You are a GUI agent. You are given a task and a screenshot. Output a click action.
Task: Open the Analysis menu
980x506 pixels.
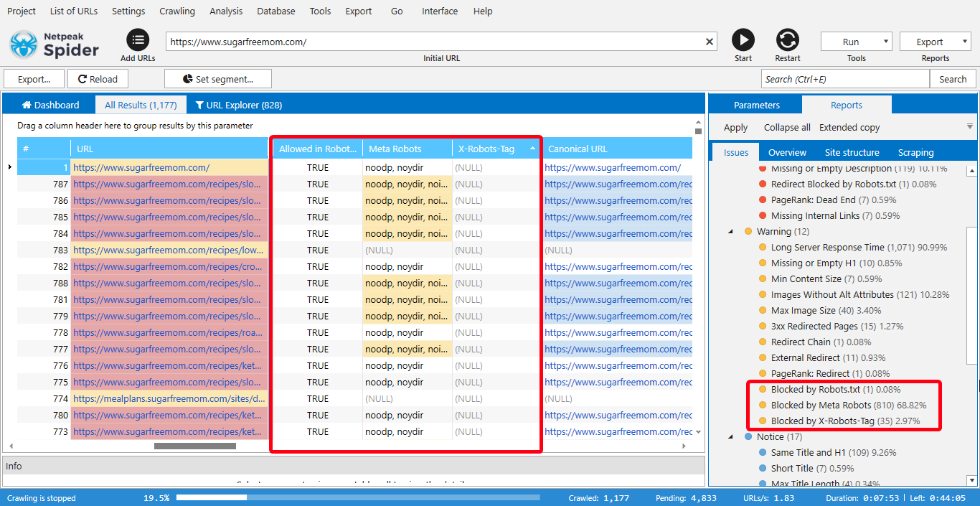click(x=226, y=11)
